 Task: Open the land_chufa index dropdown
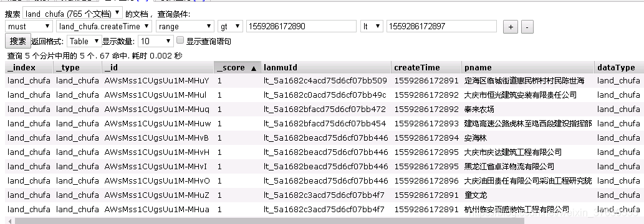tap(72, 13)
